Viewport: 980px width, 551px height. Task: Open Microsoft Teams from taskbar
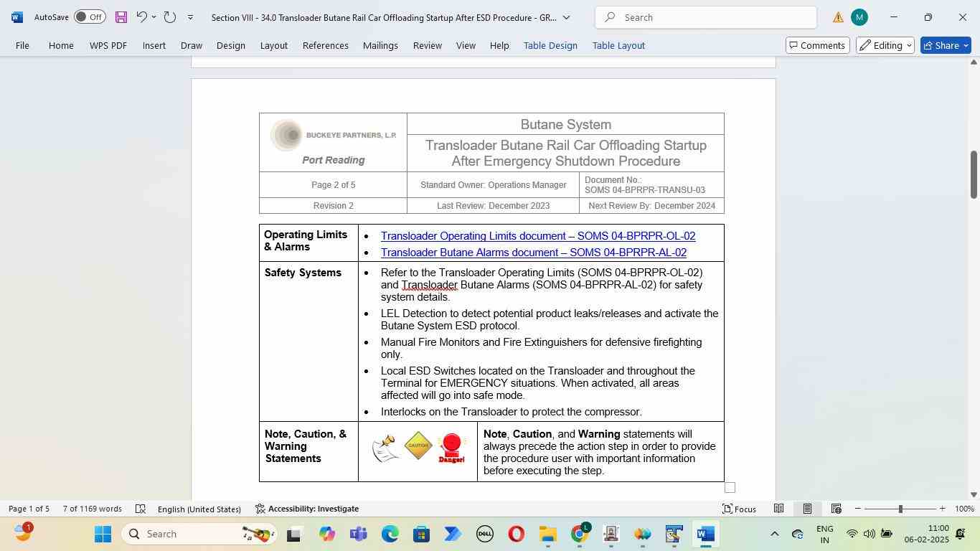click(x=358, y=534)
